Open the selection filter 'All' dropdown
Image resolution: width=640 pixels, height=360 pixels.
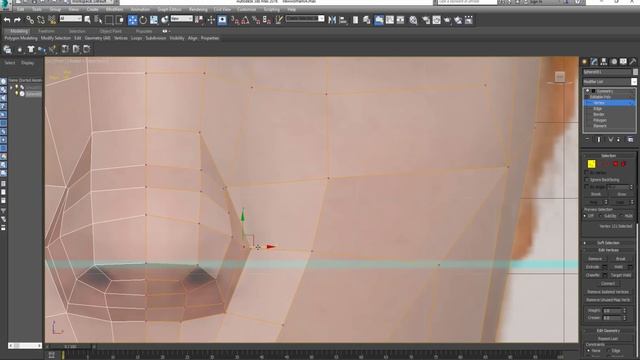71,19
